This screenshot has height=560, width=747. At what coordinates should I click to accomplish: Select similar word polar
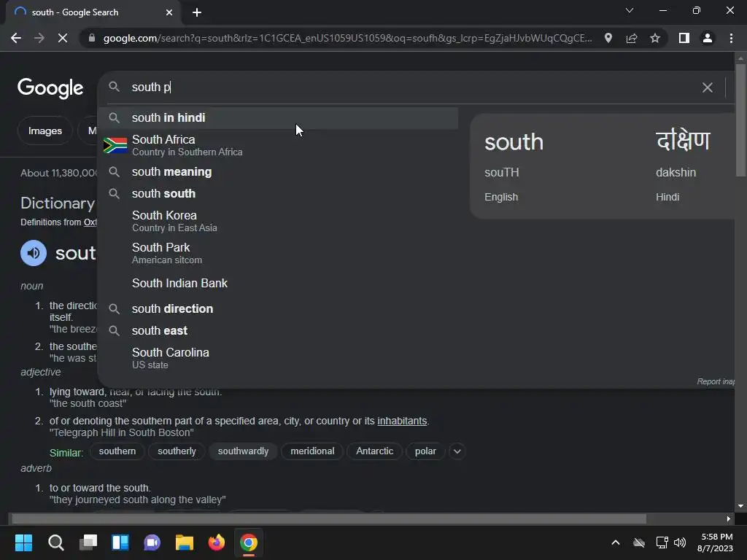coord(425,451)
